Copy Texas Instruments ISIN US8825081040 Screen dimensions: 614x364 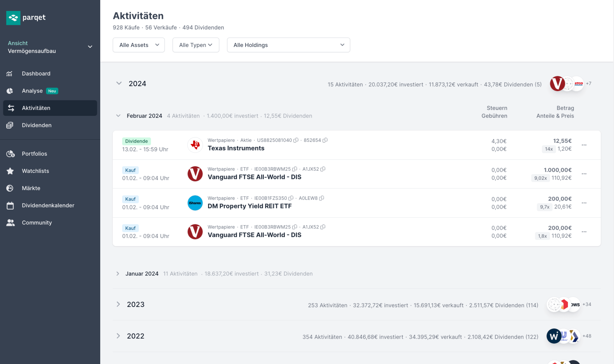click(x=296, y=140)
